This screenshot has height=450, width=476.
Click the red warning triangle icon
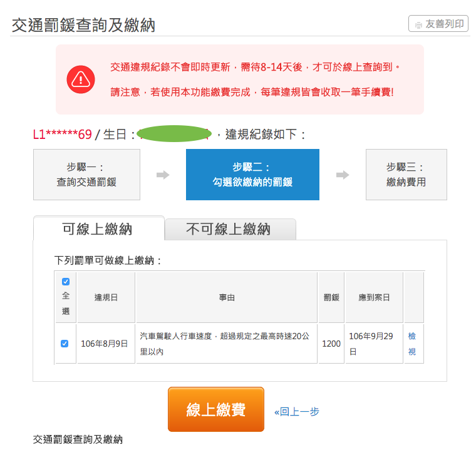point(80,79)
